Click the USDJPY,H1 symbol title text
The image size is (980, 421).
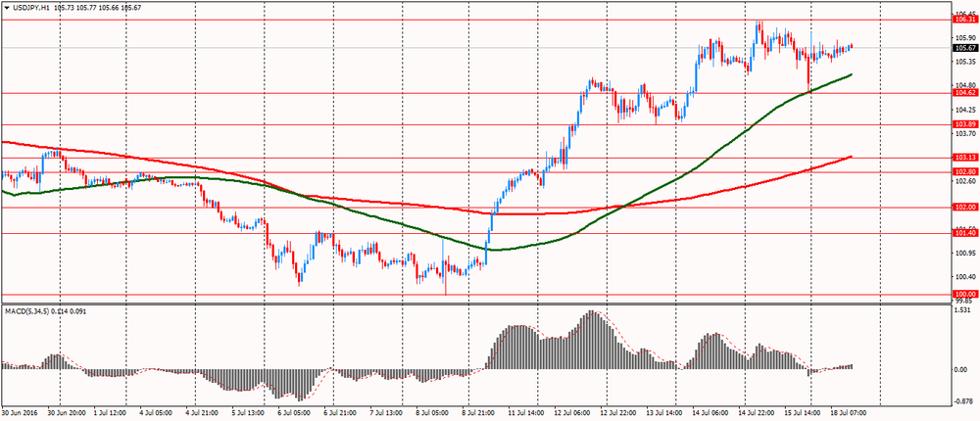click(x=30, y=7)
